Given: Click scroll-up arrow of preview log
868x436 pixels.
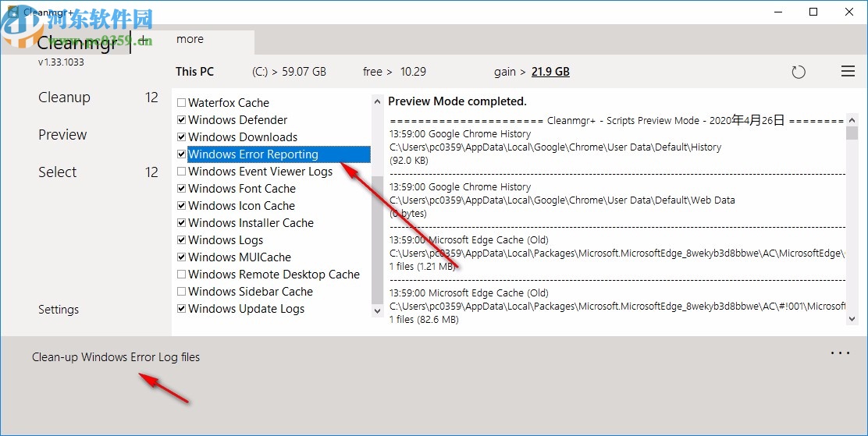Looking at the screenshot, I should point(852,119).
